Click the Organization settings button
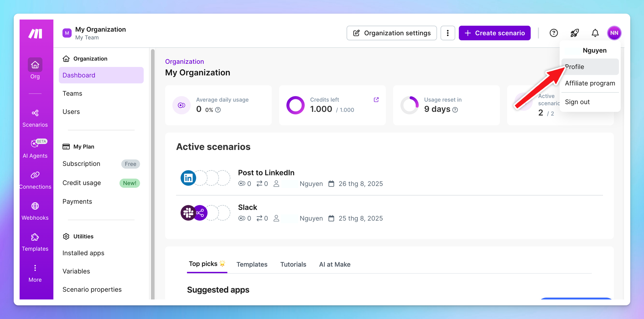 click(391, 33)
